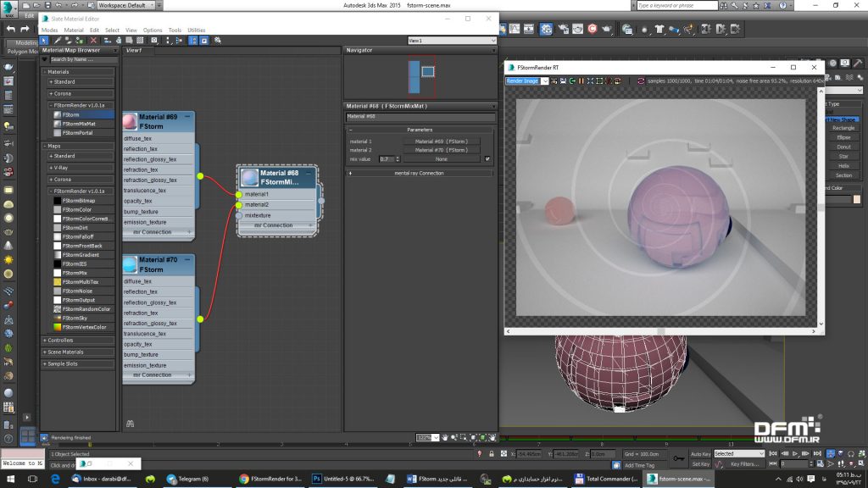Collapse the Material #69 node with minus

coord(187,117)
